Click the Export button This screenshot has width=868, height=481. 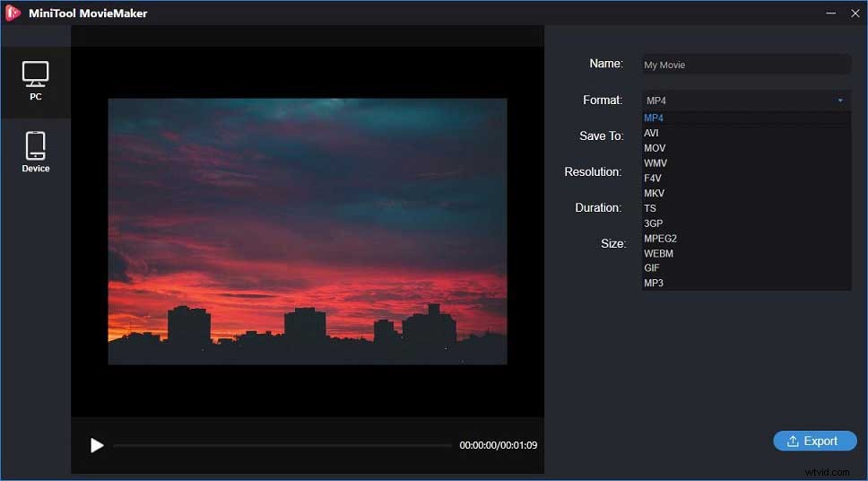point(814,441)
